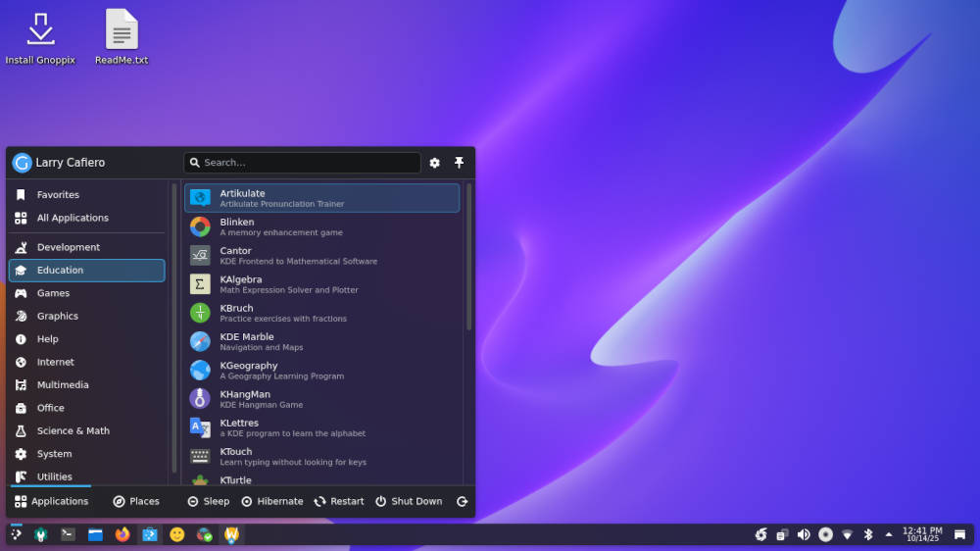Switch to the Places tab
This screenshot has height=551, width=980.
[x=135, y=501]
